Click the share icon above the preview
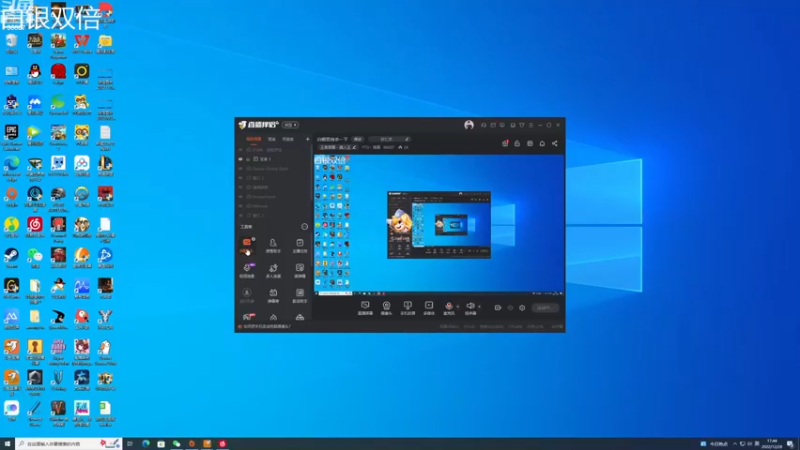The width and height of the screenshot is (800, 450). tap(555, 143)
